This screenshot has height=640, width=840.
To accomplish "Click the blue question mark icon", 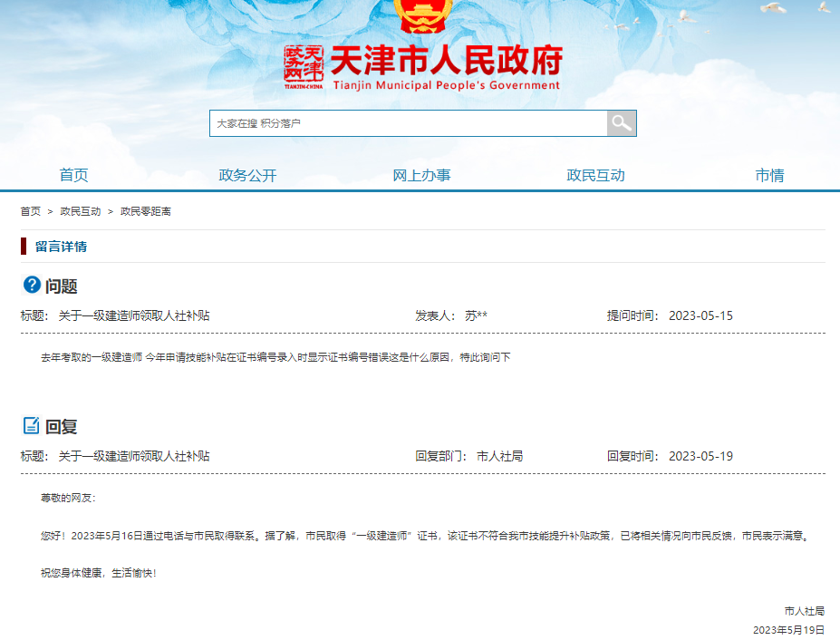I will (x=32, y=286).
